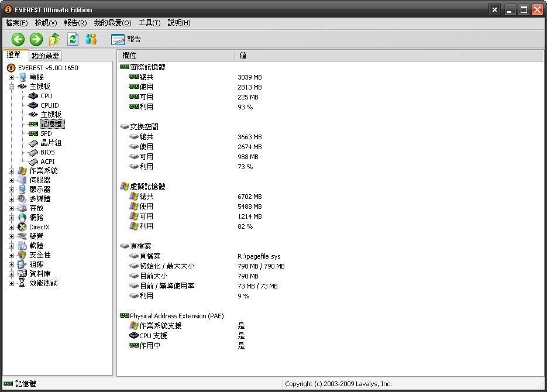Image resolution: width=547 pixels, height=392 pixels.
Task: Click the 組態 configuration tree item
Action: tap(36, 264)
